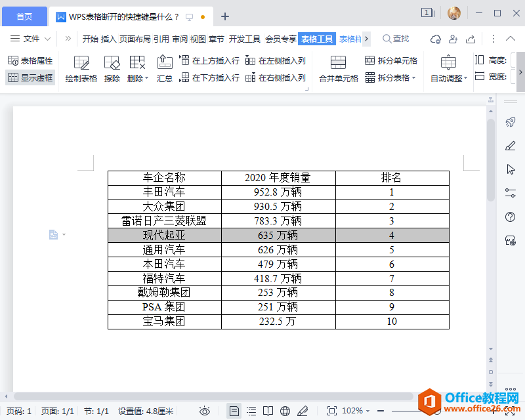This screenshot has height=420, width=525.
Task: Select the eraser tool (擦除)
Action: click(x=112, y=69)
